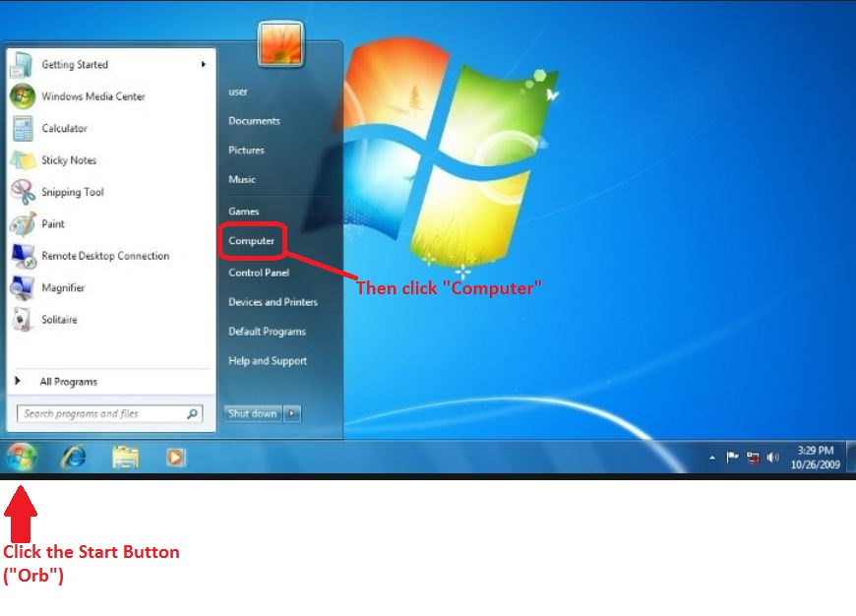Launch Getting Started text entry

[75, 64]
